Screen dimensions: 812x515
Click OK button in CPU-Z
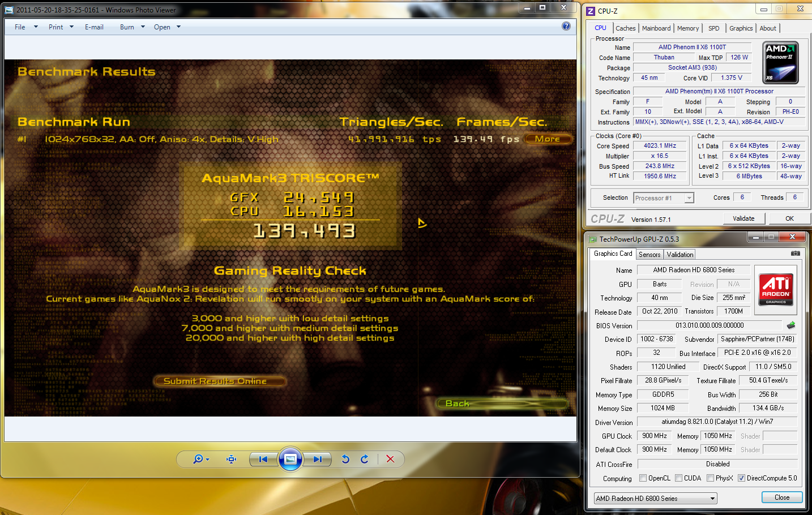click(789, 218)
